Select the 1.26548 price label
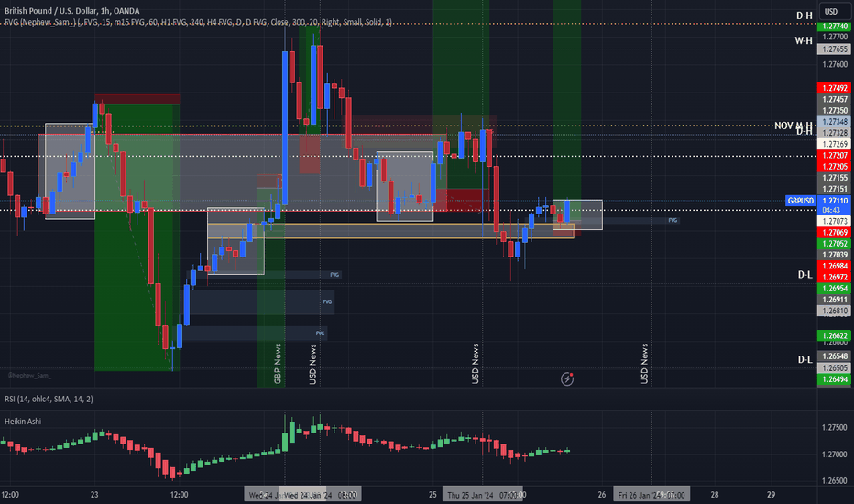 coord(835,356)
